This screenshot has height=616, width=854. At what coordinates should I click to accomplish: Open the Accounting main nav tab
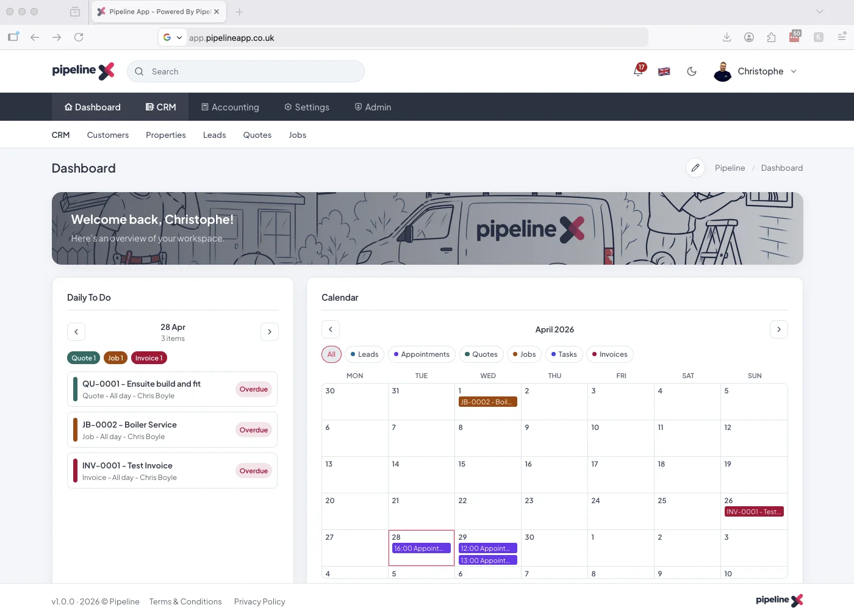coord(230,107)
